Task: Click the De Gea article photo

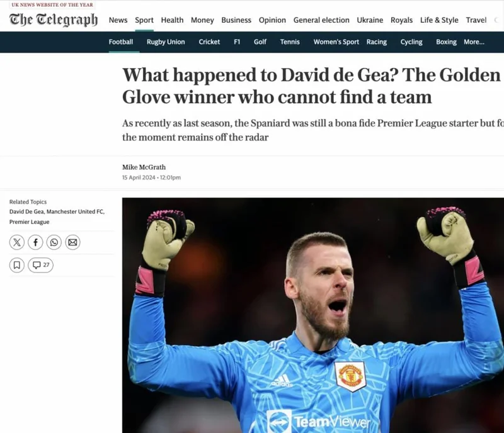Action: pos(312,315)
